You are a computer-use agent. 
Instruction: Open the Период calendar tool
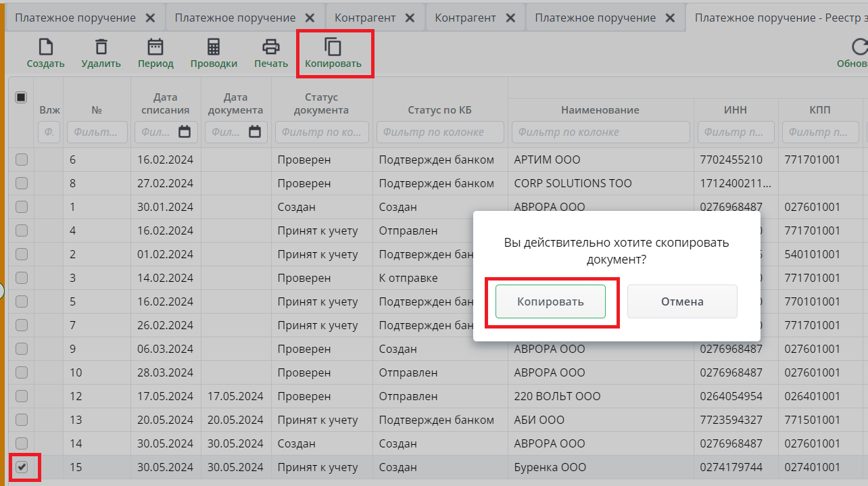point(155,47)
